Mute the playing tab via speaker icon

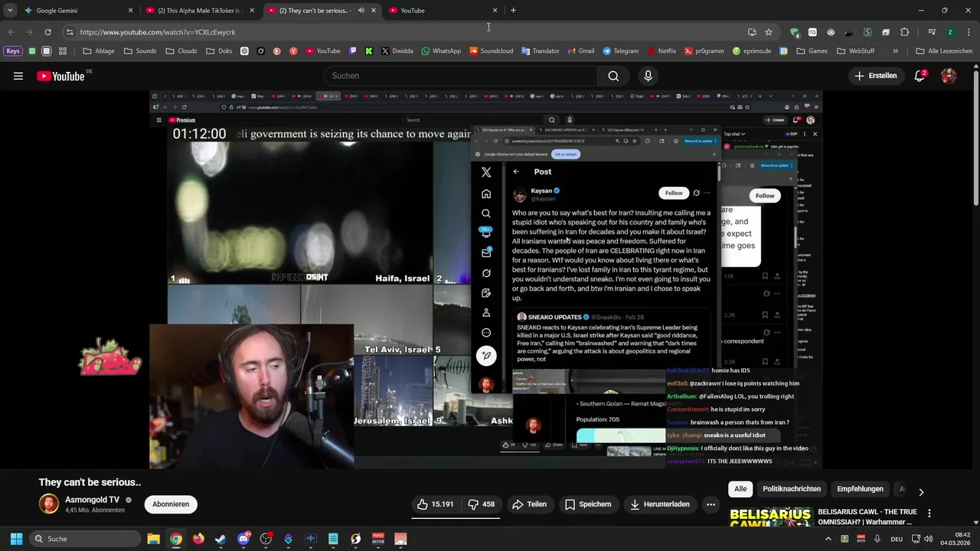(x=361, y=11)
